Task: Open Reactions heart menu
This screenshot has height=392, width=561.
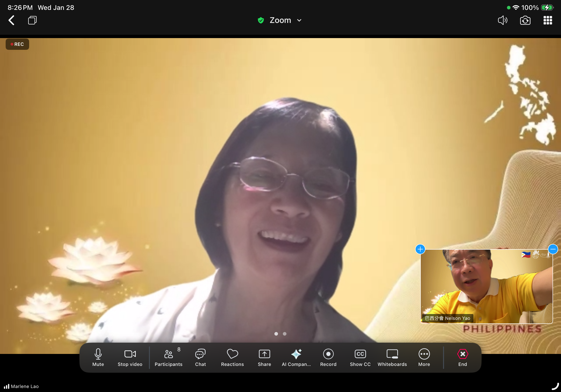Action: pyautogui.click(x=232, y=357)
